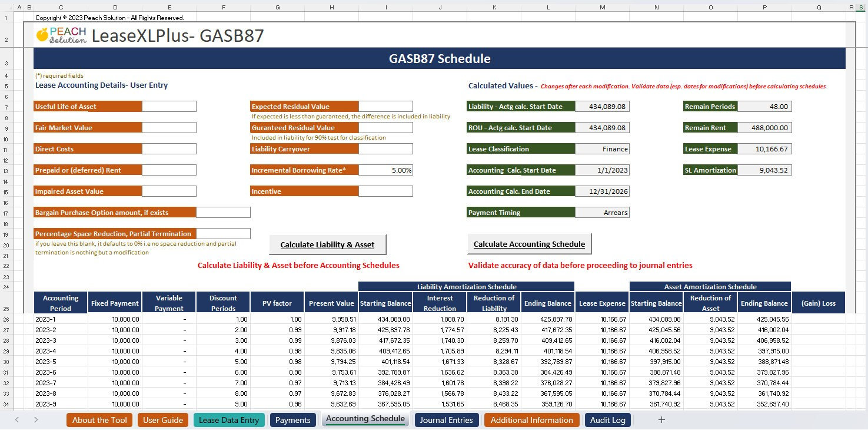Select Remain Periods value 48.00
The height and width of the screenshot is (430, 868).
coord(764,107)
